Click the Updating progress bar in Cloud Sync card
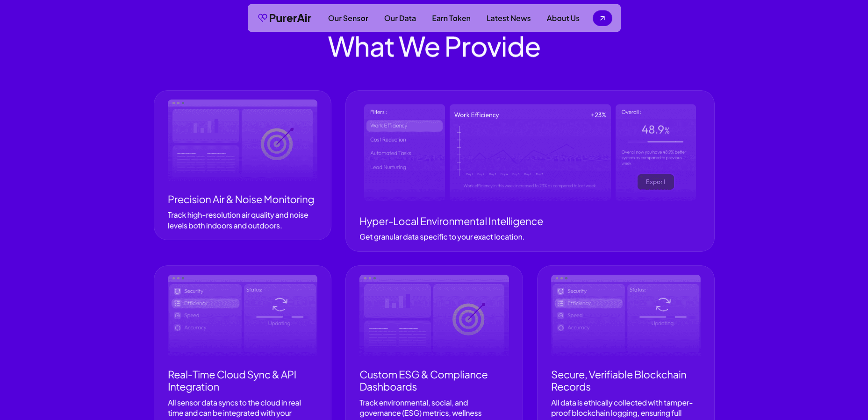The width and height of the screenshot is (868, 420). [x=280, y=317]
